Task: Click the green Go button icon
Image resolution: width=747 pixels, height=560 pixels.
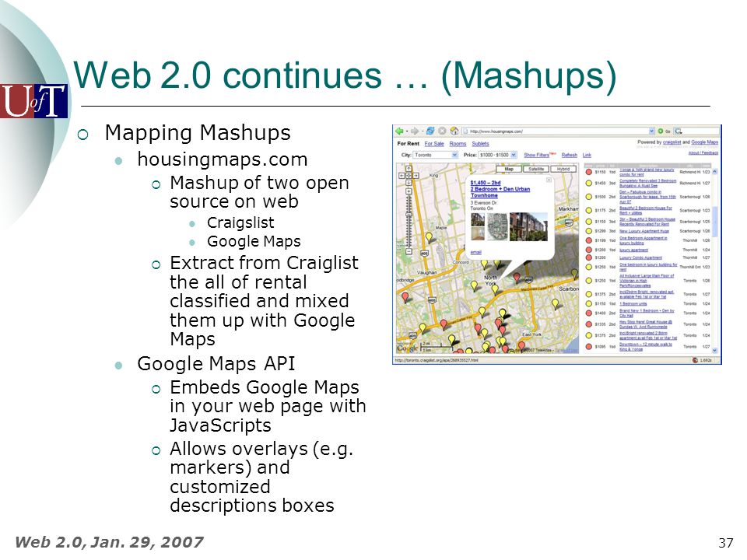Action: pos(661,131)
